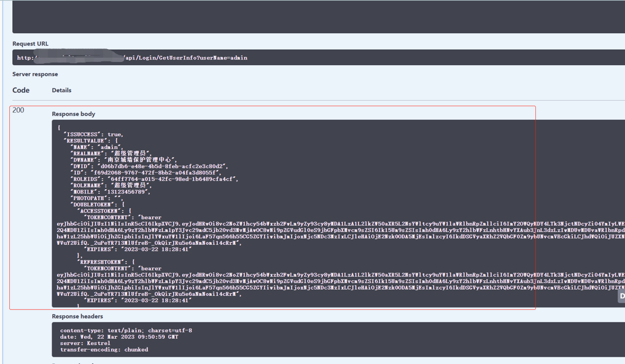Click the "ACCESSTOKEN" key line
The width and height of the screenshot is (625, 364).
(104, 211)
